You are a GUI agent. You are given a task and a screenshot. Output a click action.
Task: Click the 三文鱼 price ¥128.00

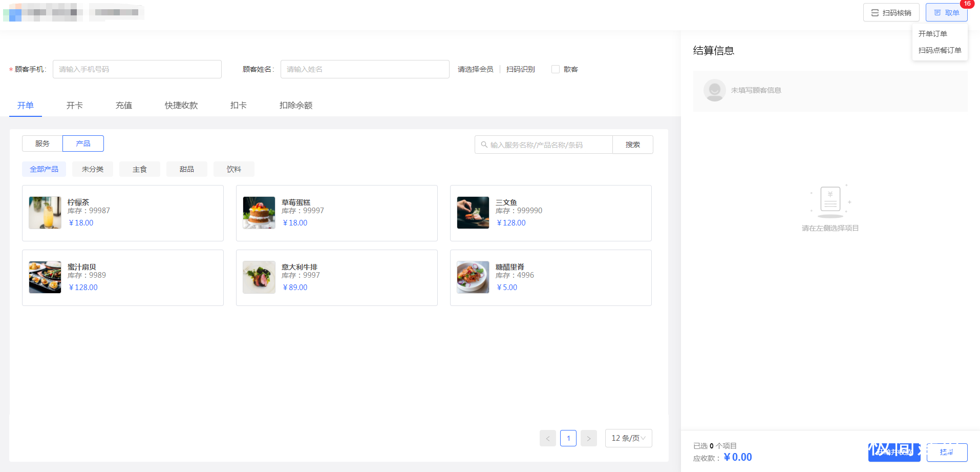[511, 223]
